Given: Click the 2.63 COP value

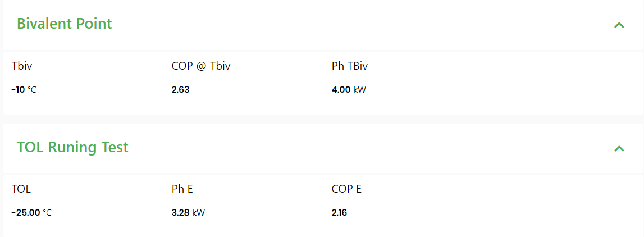Looking at the screenshot, I should (180, 90).
